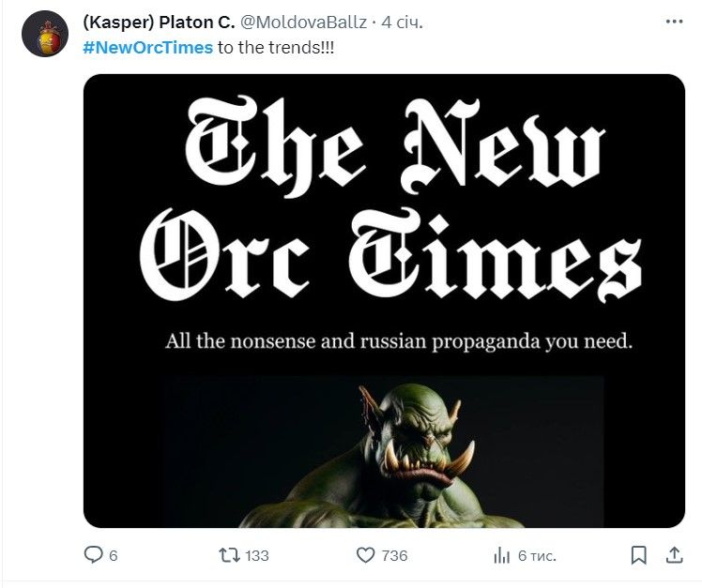
Task: Bookmark this tweet
Action: 638,555
